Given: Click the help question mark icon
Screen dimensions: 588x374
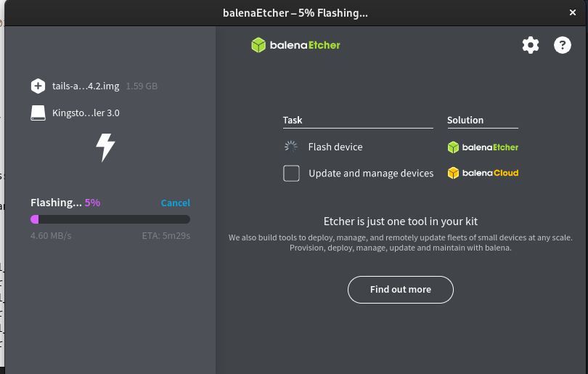Looking at the screenshot, I should pyautogui.click(x=563, y=45).
